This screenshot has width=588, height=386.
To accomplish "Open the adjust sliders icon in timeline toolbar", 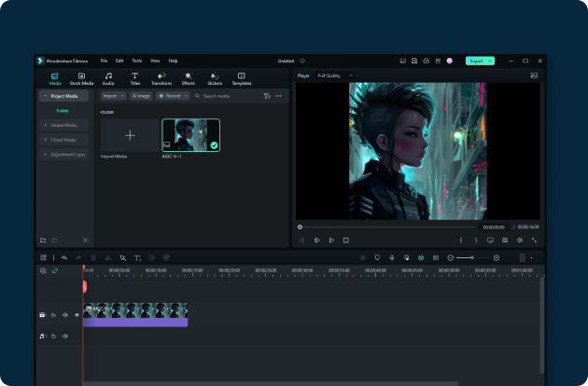I will tap(152, 258).
